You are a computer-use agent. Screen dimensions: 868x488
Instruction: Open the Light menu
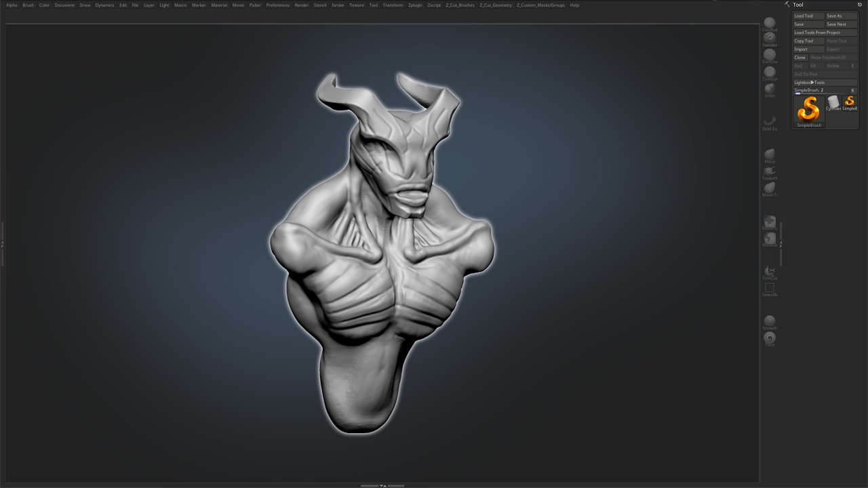click(164, 5)
